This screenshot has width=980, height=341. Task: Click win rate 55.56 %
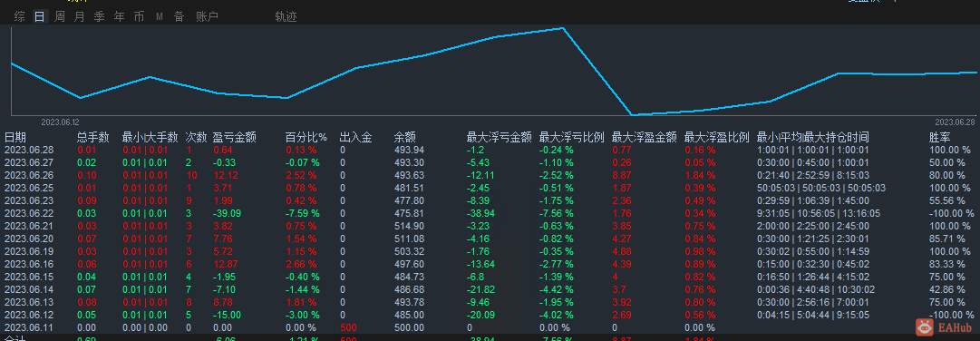pos(946,200)
